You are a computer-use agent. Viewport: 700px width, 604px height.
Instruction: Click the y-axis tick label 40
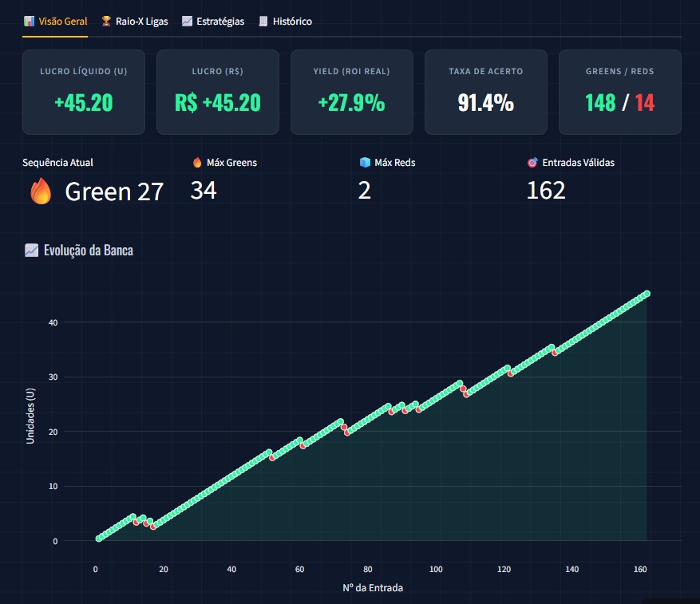click(53, 323)
